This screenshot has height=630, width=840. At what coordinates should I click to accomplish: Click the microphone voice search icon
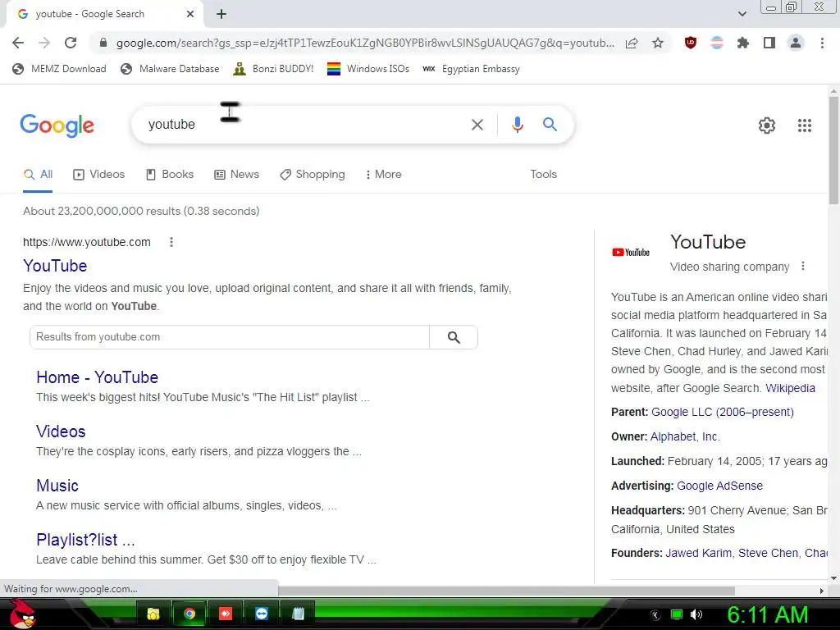(x=517, y=125)
